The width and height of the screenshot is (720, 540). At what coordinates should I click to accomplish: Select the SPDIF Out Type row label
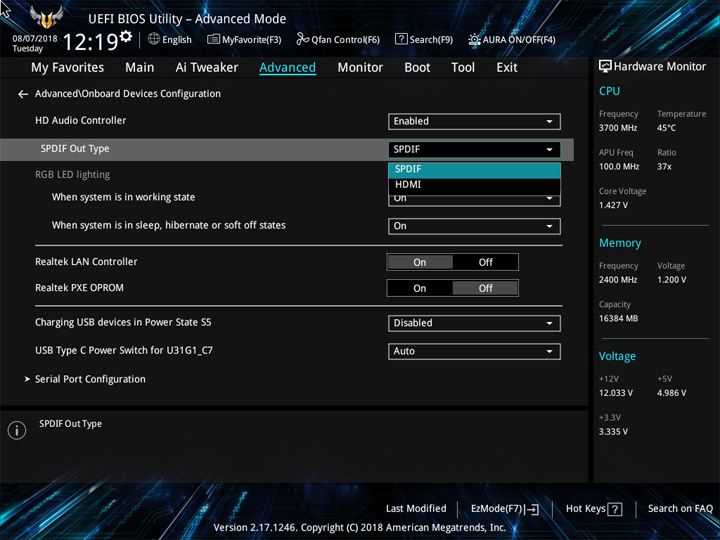coord(75,149)
